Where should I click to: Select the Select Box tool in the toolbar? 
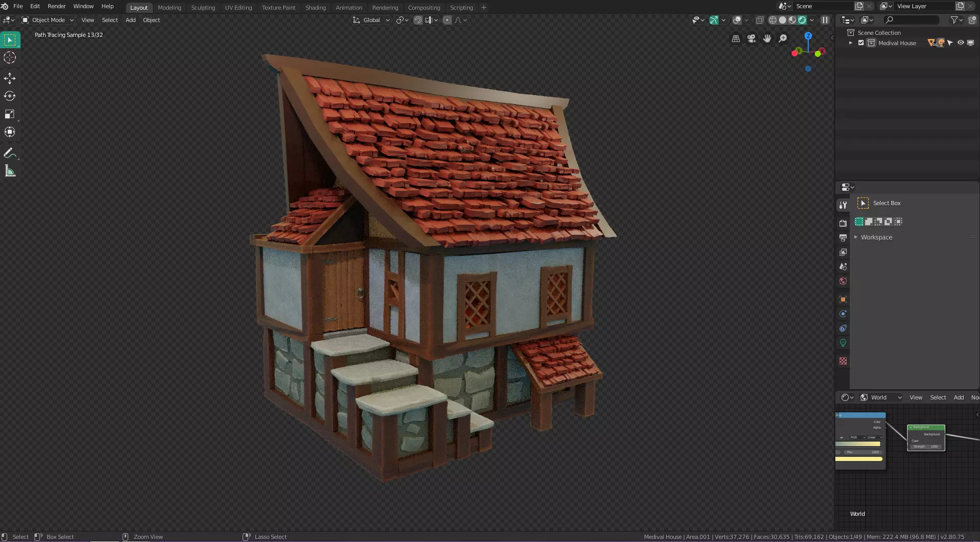click(x=10, y=40)
